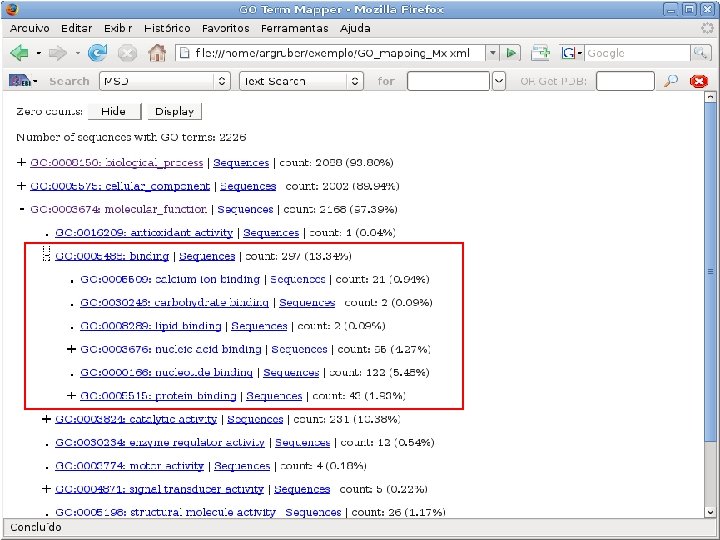Viewport: 720px width, 540px height.
Task: Click the 'Number of sequences with GO terms' text
Action: point(131,137)
